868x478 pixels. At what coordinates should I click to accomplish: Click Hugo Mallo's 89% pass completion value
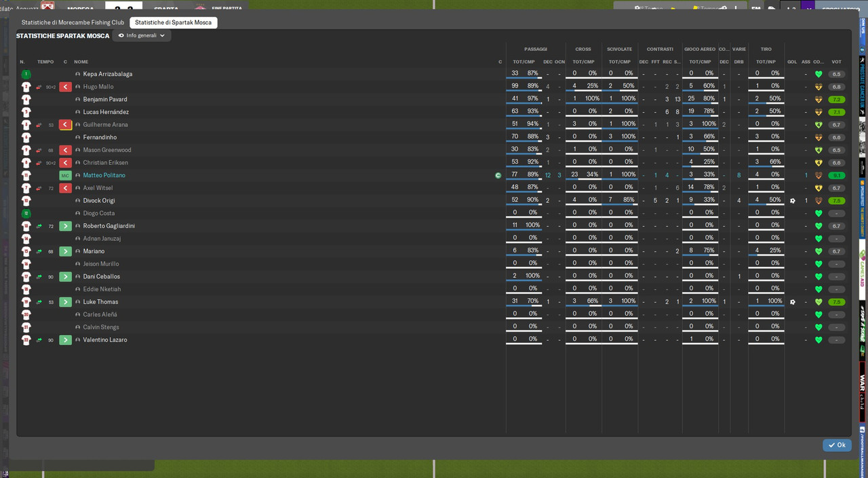click(x=533, y=86)
